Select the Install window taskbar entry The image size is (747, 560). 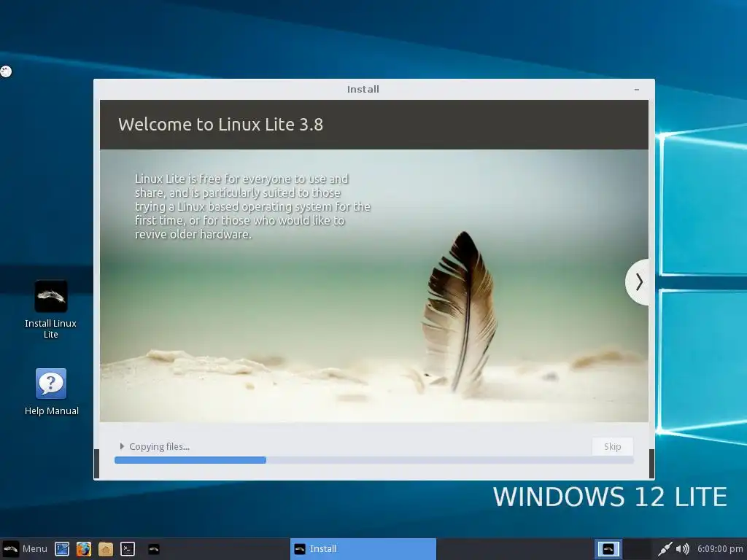click(363, 549)
